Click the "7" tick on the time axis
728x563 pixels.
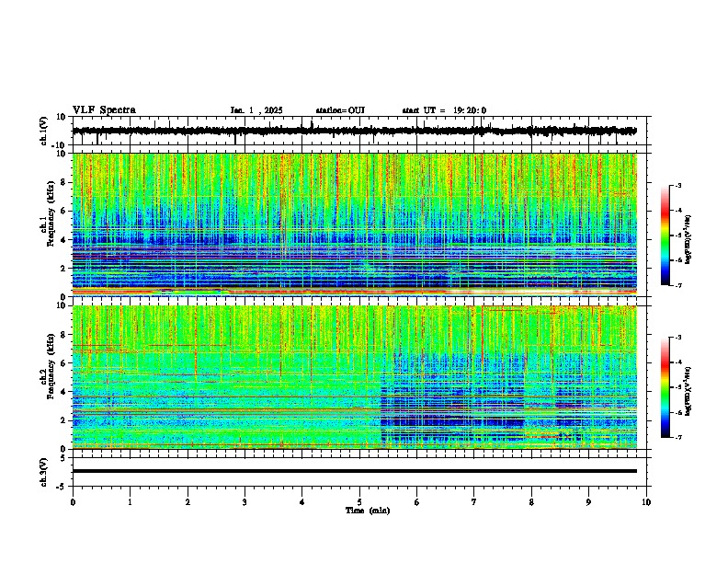tap(474, 502)
